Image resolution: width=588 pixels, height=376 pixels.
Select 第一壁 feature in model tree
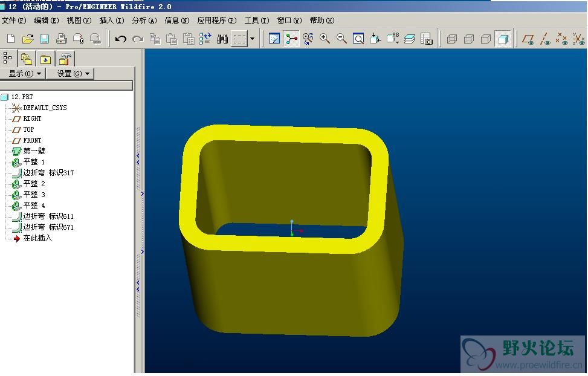click(34, 151)
